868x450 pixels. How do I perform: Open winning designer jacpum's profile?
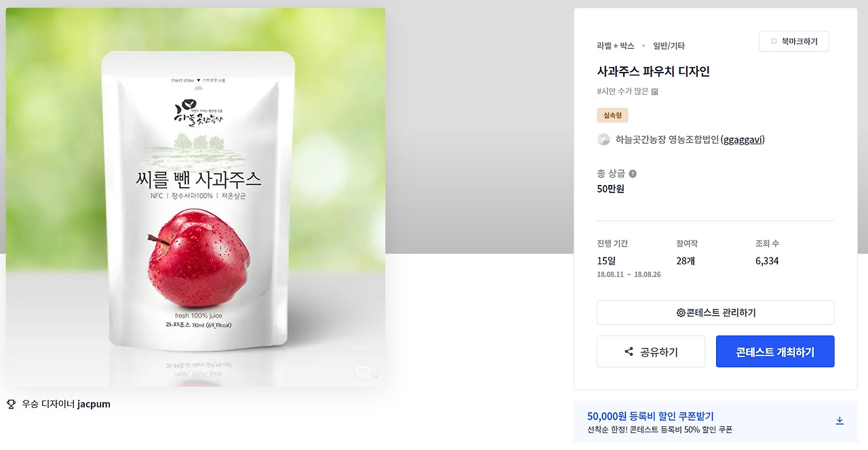pos(94,404)
